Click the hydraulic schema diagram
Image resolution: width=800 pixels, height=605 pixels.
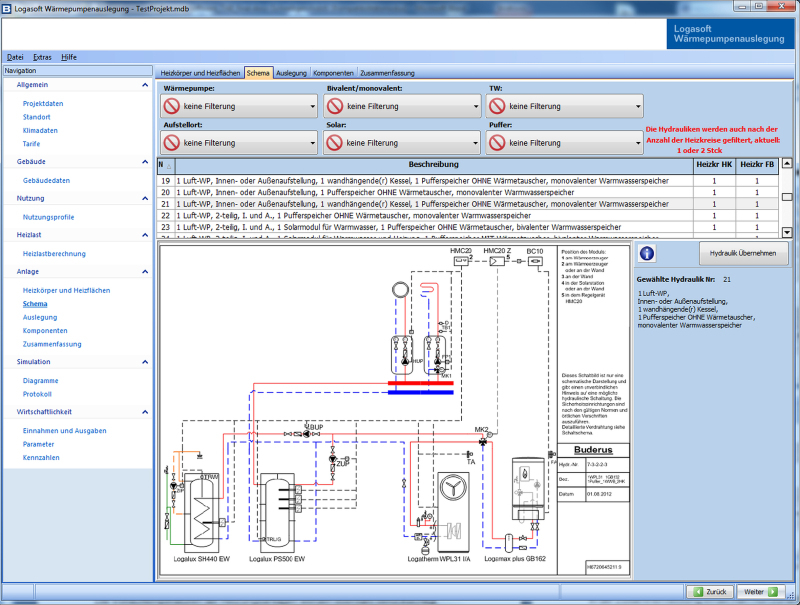[395, 411]
